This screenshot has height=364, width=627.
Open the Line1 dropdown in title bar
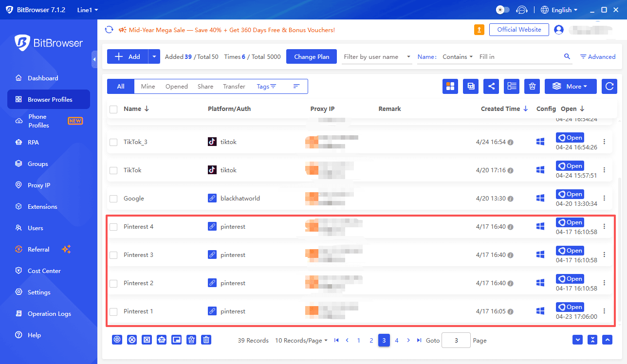coord(88,10)
